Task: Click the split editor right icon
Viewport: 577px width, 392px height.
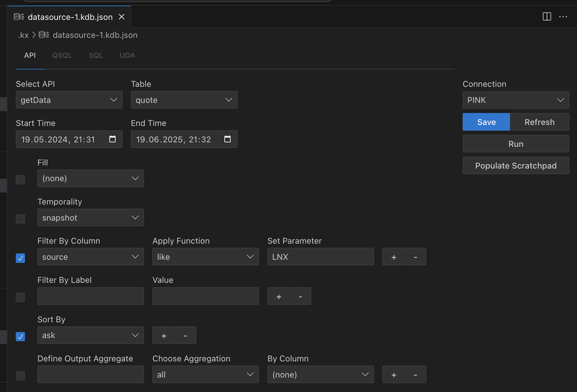Action: tap(547, 16)
